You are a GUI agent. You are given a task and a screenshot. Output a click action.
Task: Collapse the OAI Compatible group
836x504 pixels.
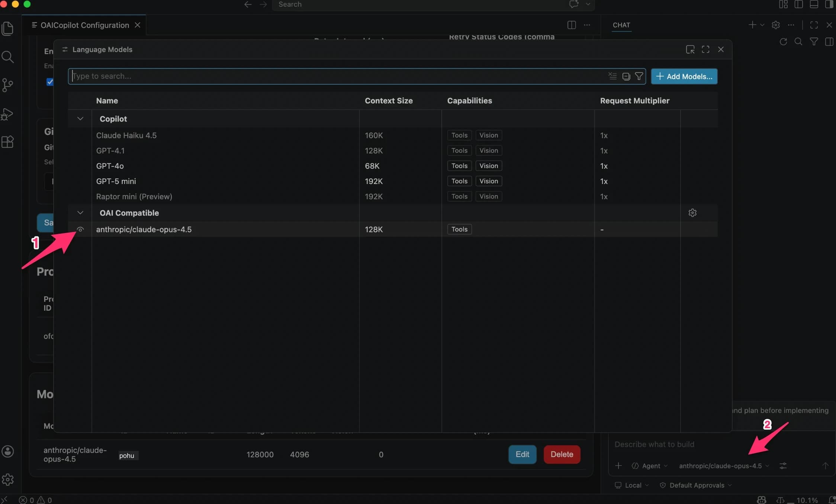coord(80,213)
